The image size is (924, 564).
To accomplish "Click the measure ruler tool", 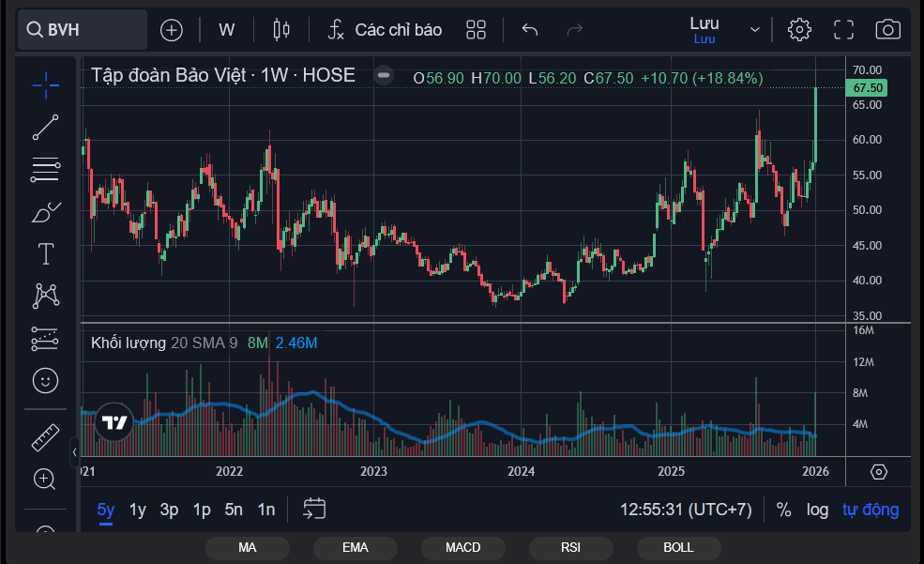I will (44, 436).
